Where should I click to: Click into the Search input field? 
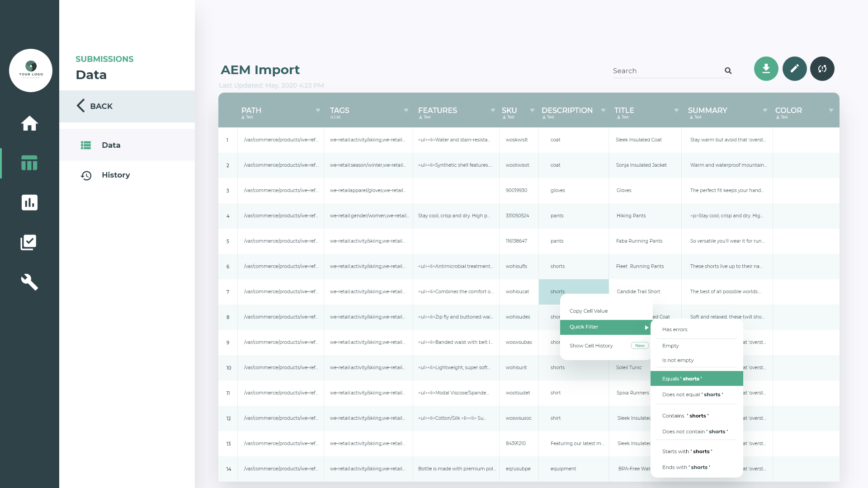[x=665, y=71]
